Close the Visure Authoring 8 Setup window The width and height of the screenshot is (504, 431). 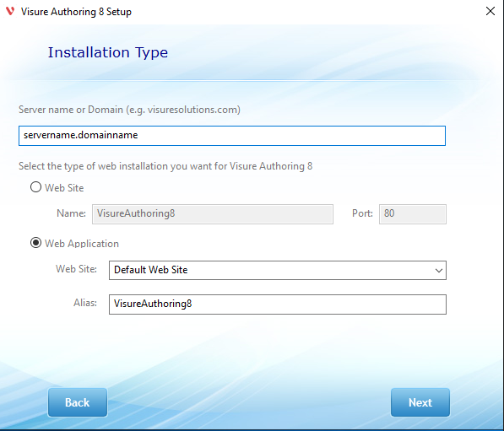[490, 11]
